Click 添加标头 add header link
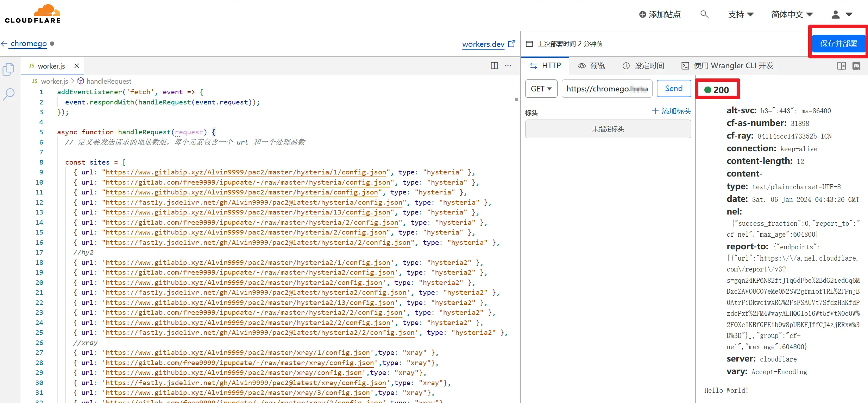This screenshot has height=403, width=868. click(x=672, y=111)
